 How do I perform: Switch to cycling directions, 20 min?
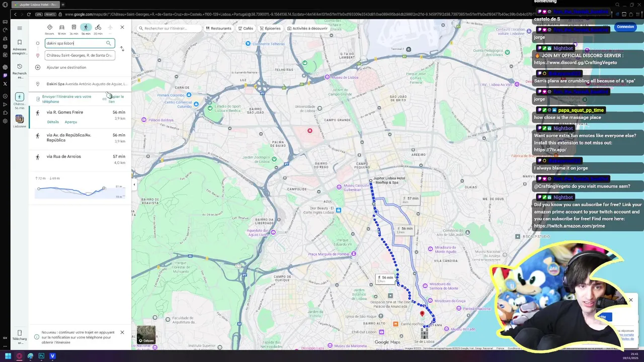pyautogui.click(x=98, y=29)
